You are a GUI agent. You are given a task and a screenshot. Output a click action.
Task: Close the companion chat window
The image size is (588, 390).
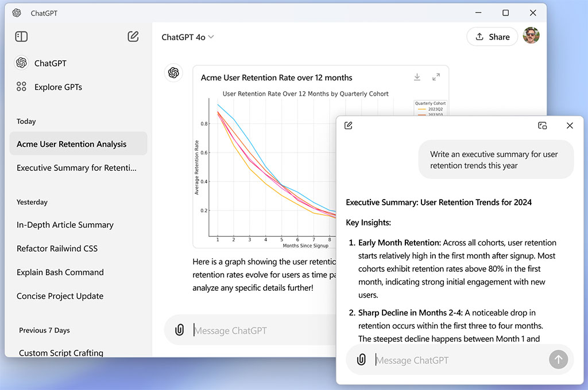(570, 126)
